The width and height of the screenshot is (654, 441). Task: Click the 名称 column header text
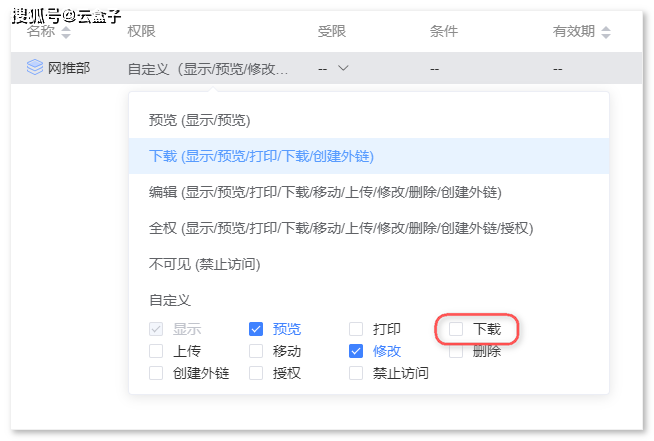click(41, 31)
